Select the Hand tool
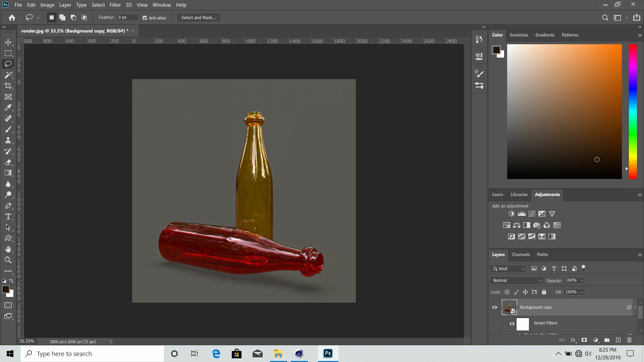Screen dimensions: 644x362 click(8, 249)
